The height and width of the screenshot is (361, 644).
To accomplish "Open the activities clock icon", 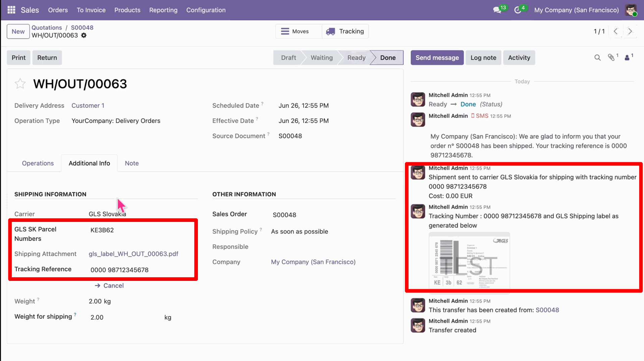I will (518, 10).
